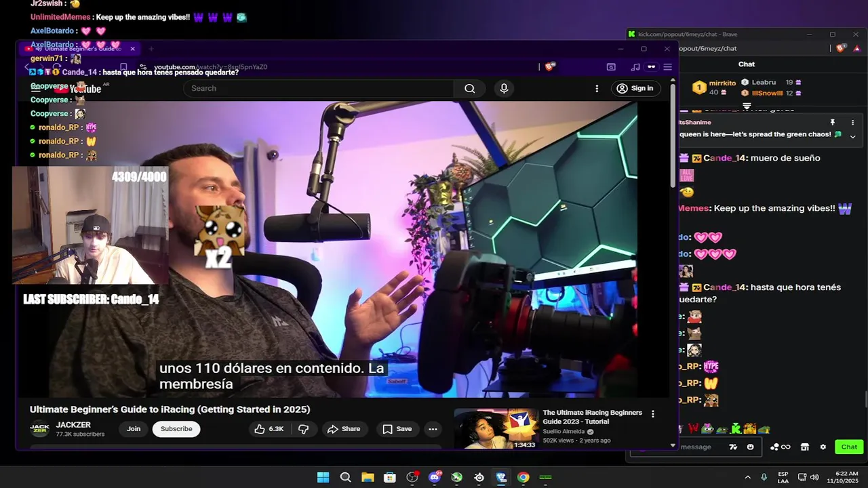Open more actions ellipsis under video
The image size is (868, 488).
pos(433,429)
